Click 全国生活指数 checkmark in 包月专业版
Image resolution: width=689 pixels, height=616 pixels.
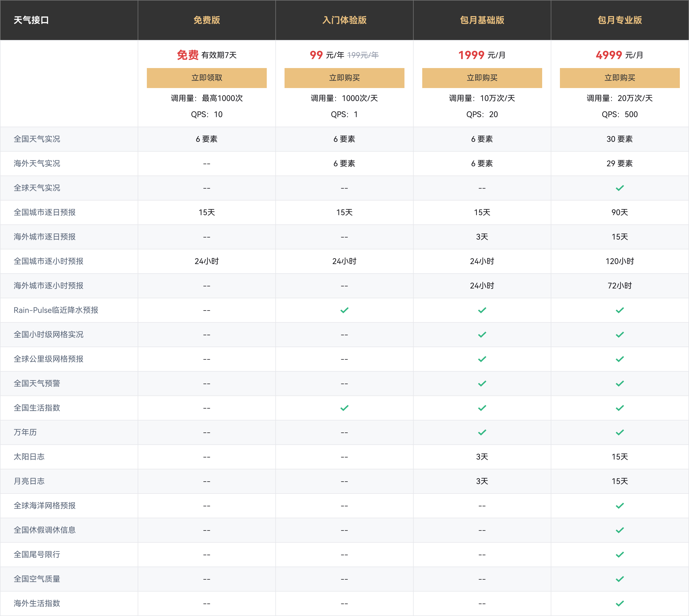[620, 408]
